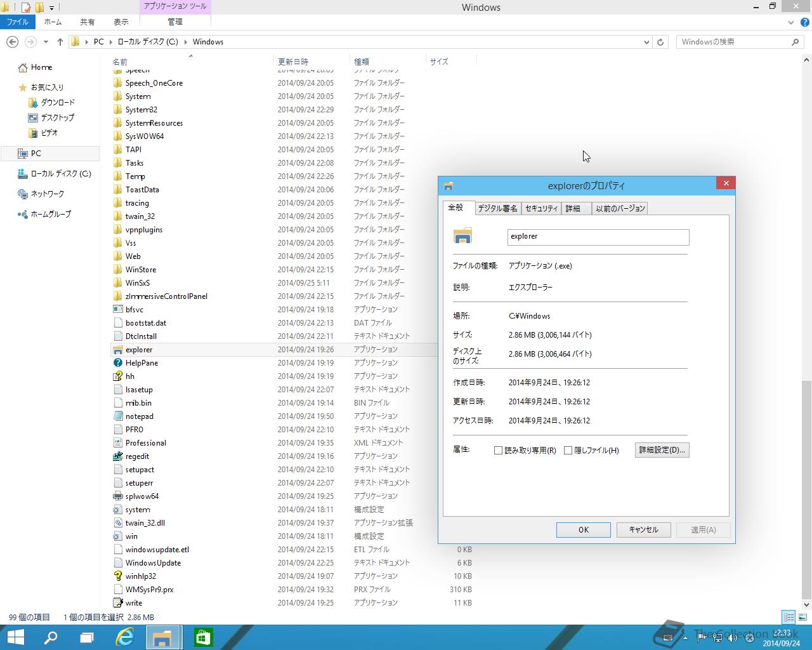The width and height of the screenshot is (812, 650).
Task: Select the Professional XML document
Action: point(145,443)
